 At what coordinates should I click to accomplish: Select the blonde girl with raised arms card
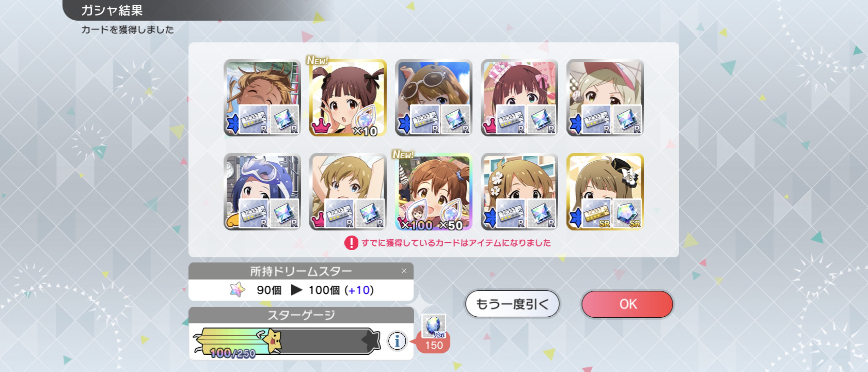348,192
